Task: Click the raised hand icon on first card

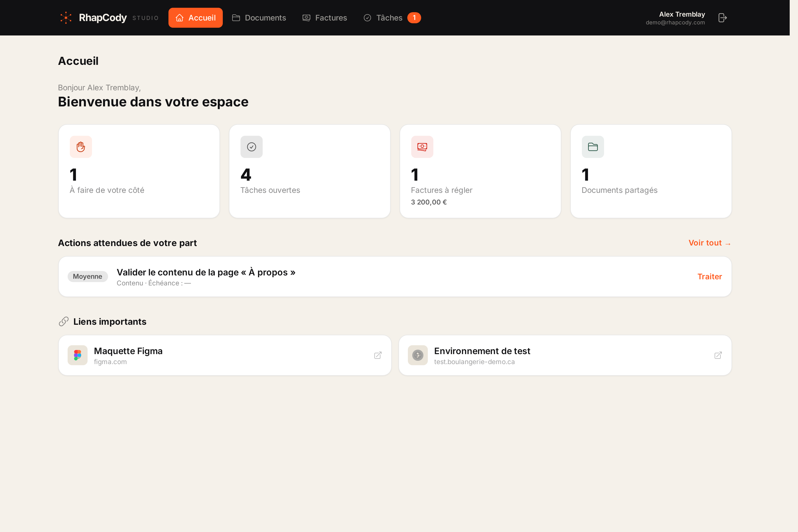Action: point(81,147)
